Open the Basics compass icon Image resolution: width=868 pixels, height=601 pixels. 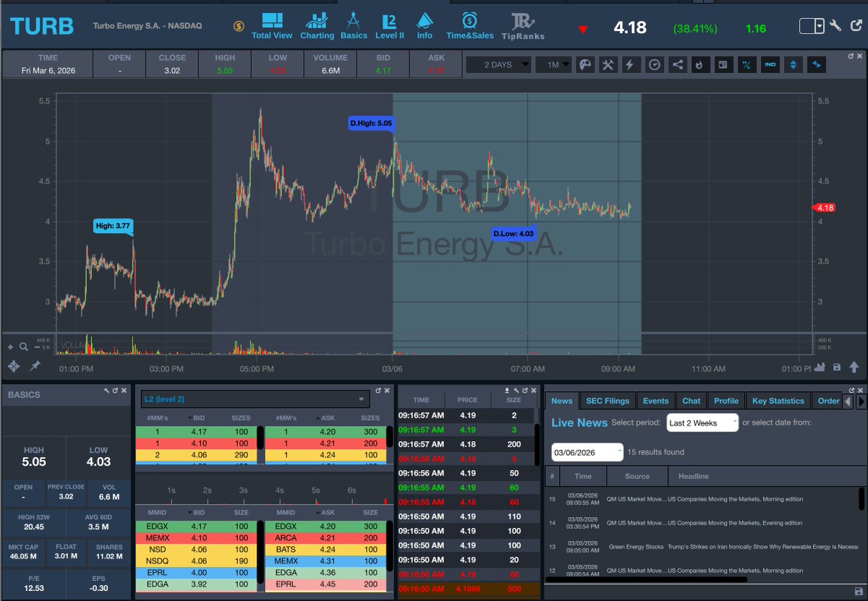pos(354,25)
